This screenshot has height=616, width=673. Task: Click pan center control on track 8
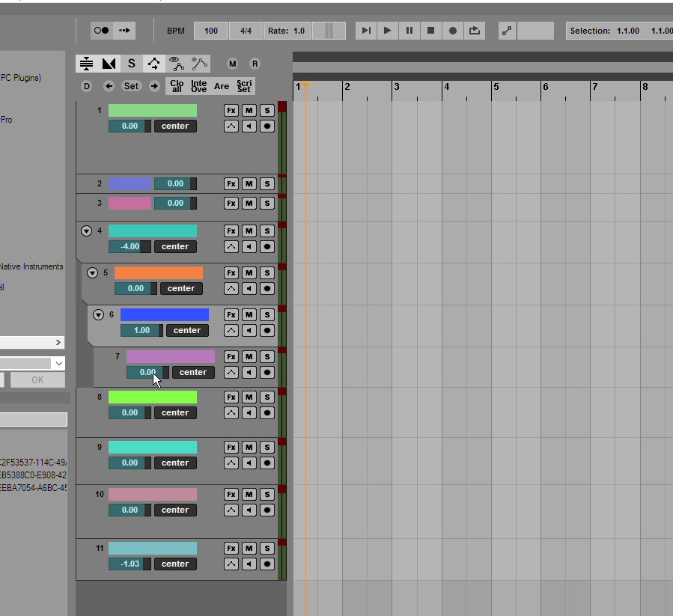pyautogui.click(x=175, y=412)
